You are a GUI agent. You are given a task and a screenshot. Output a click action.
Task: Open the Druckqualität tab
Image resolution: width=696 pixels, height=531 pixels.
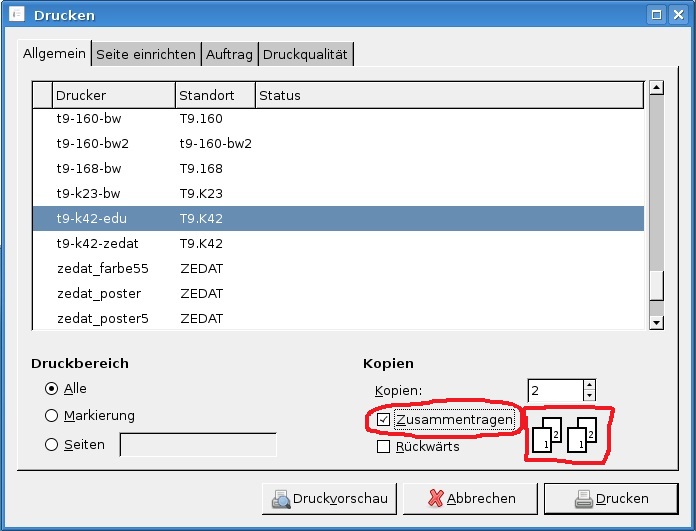pos(305,54)
